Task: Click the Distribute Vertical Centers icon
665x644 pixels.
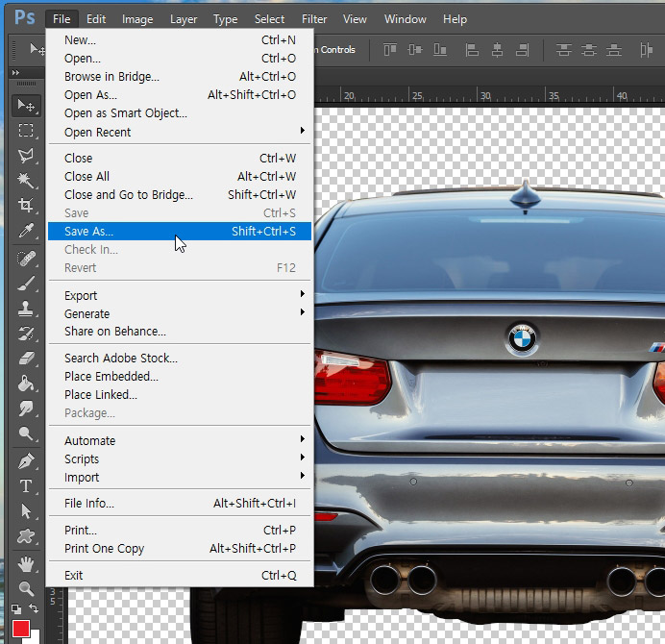Action: [589, 50]
